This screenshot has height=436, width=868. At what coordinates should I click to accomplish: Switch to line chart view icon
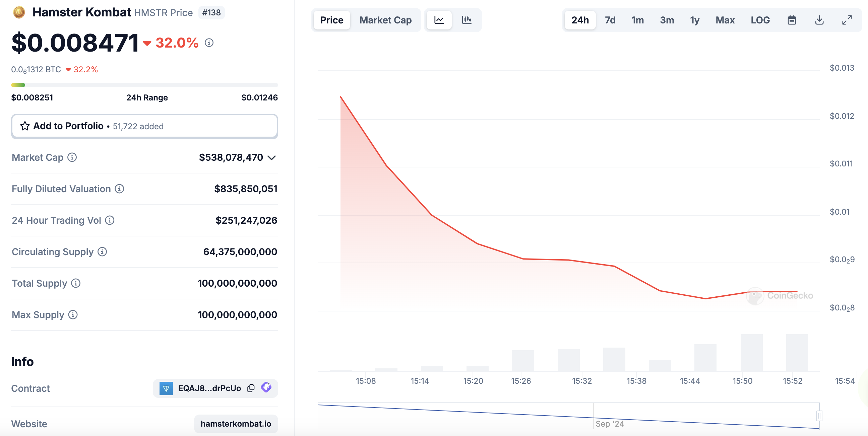(439, 20)
